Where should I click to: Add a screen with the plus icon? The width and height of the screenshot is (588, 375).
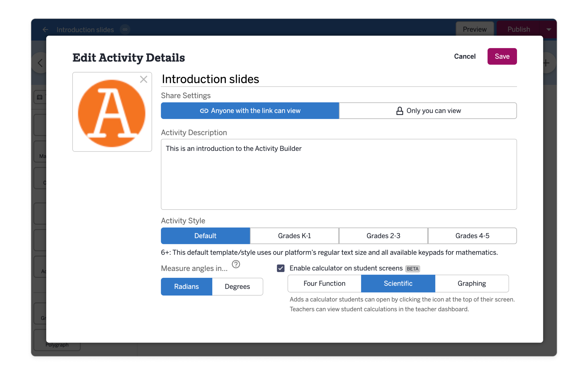(x=546, y=63)
